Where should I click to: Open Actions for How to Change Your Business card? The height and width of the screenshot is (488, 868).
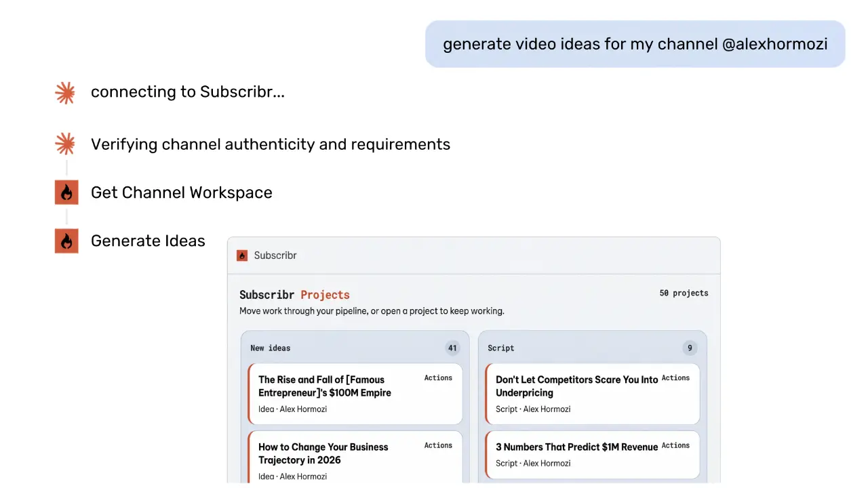point(438,446)
